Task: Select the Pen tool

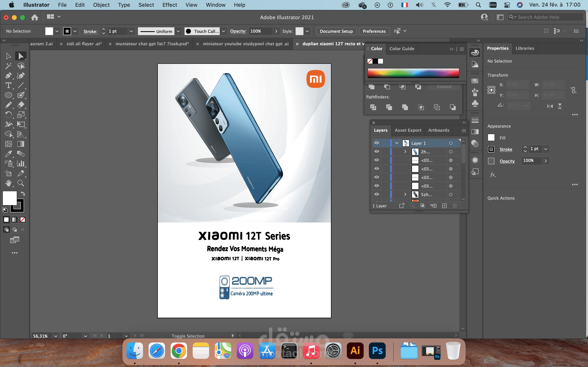Action: pyautogui.click(x=8, y=76)
